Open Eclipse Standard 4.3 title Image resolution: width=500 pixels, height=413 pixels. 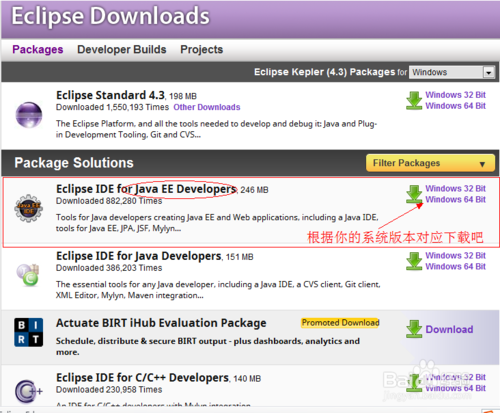click(x=110, y=95)
